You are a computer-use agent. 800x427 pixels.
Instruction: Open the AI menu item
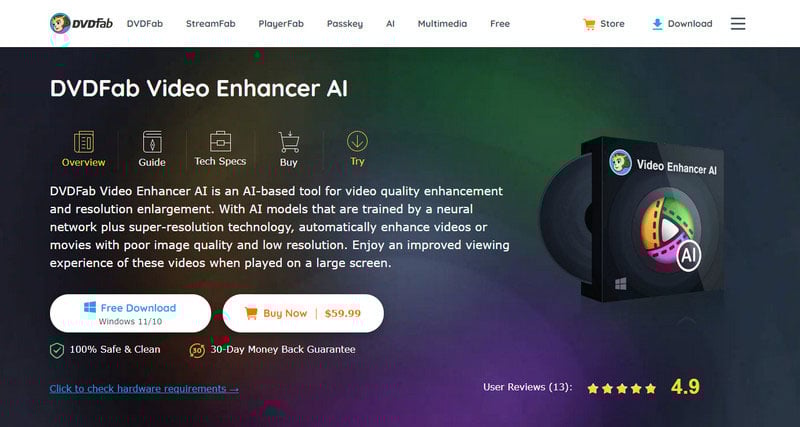click(x=390, y=23)
